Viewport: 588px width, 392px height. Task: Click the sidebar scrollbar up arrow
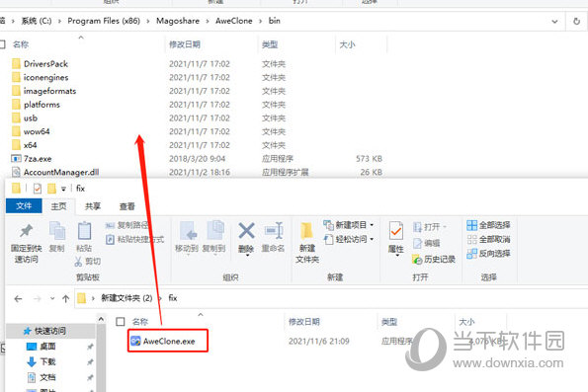coord(101,319)
